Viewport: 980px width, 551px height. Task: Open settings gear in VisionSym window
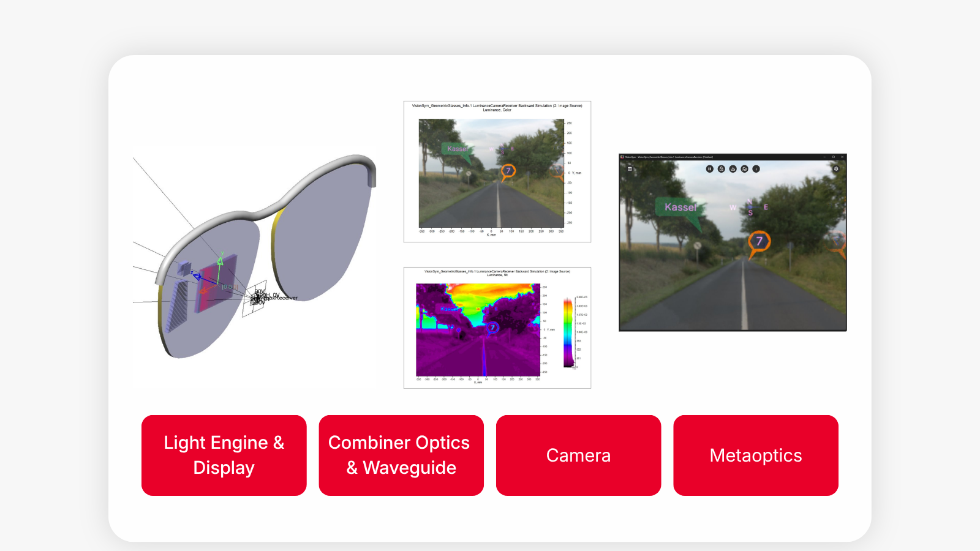pyautogui.click(x=836, y=169)
